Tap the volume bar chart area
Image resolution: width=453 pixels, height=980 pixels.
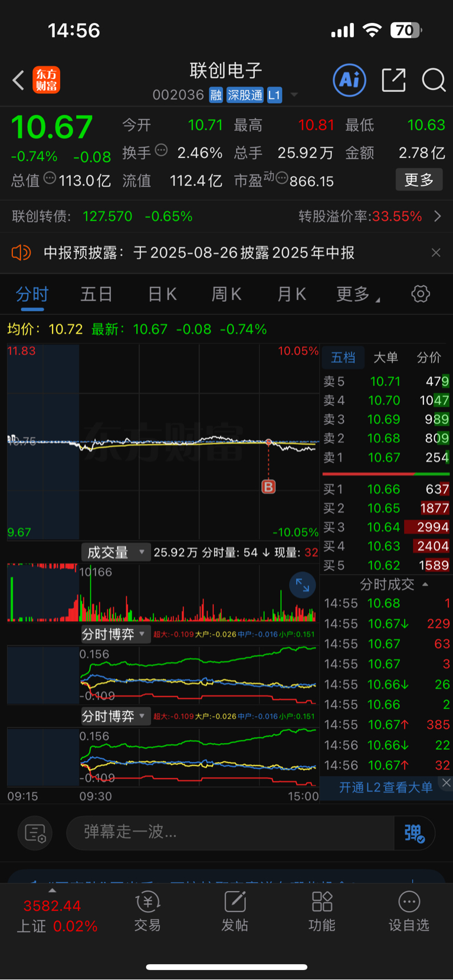click(163, 592)
